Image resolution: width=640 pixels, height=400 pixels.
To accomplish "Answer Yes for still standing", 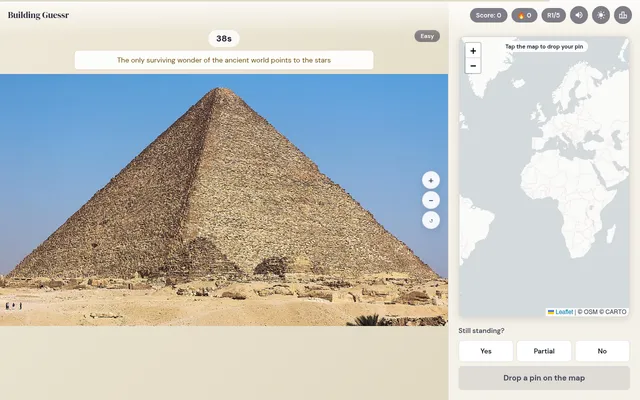I will point(486,351).
